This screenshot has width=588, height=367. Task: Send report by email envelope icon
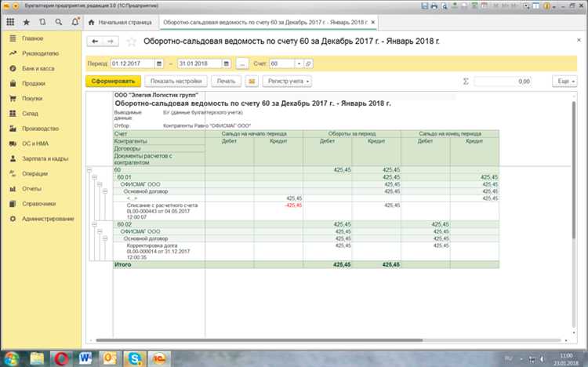pyautogui.click(x=252, y=82)
